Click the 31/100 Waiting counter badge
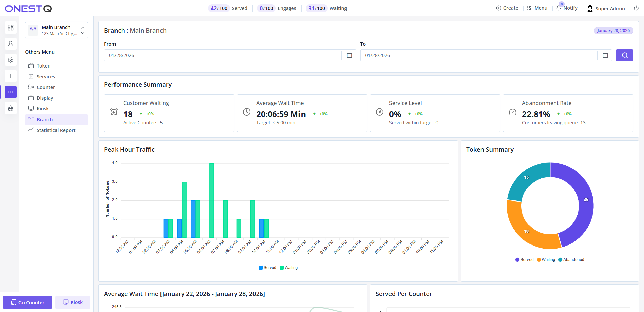The width and height of the screenshot is (644, 312). click(x=317, y=8)
